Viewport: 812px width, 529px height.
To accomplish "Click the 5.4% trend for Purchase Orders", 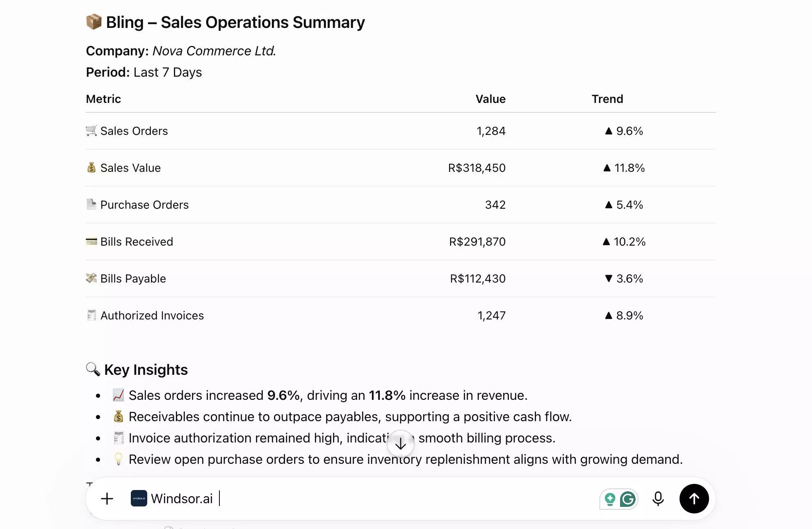I will [624, 205].
